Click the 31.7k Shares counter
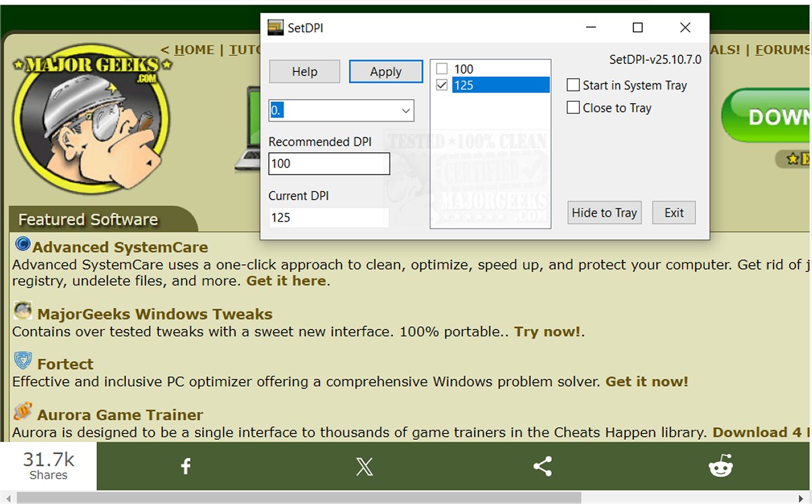The image size is (812, 504). [49, 466]
